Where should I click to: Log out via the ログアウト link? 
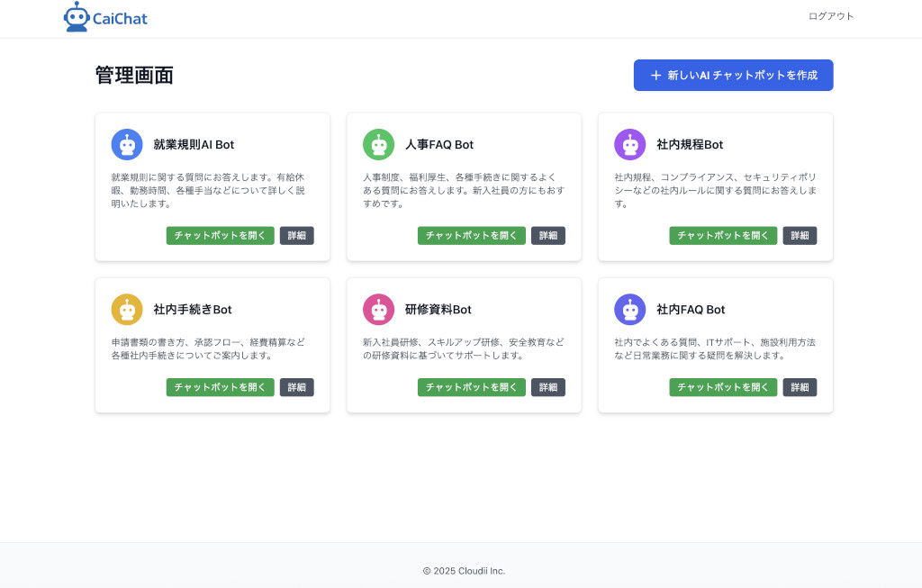pos(830,16)
